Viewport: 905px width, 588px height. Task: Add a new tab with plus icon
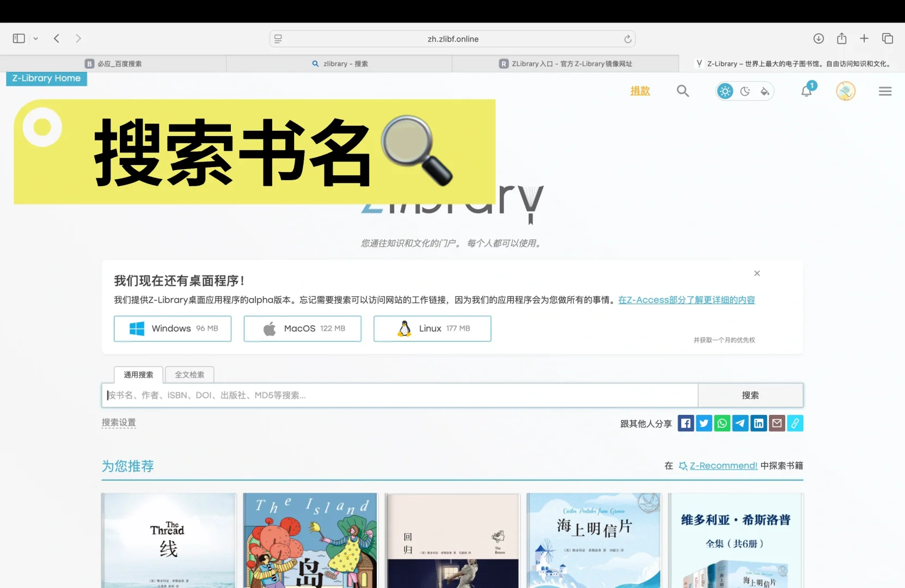click(x=864, y=38)
